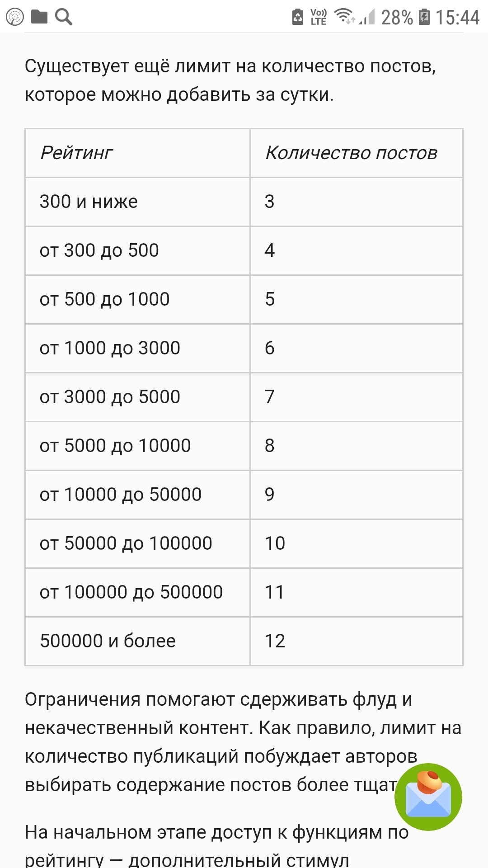Tap the recycle battery-saver icon in status bar
This screenshot has width=488, height=868.
tap(298, 17)
